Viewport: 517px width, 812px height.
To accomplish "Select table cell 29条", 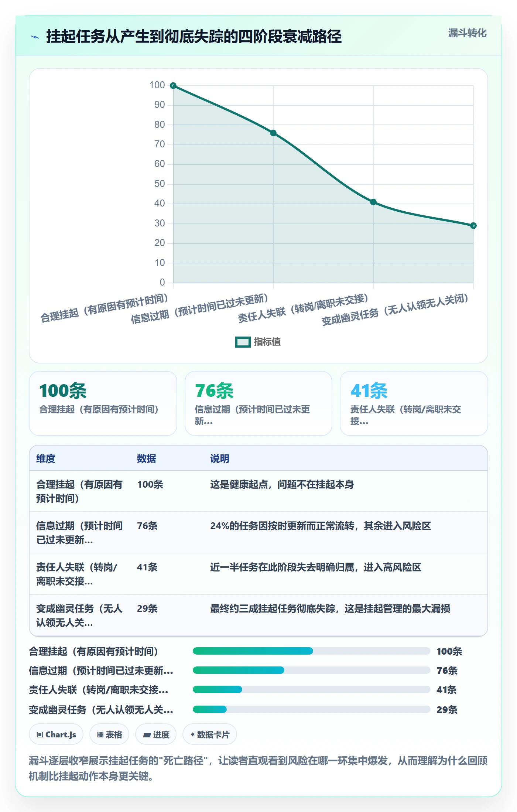I will [x=147, y=608].
